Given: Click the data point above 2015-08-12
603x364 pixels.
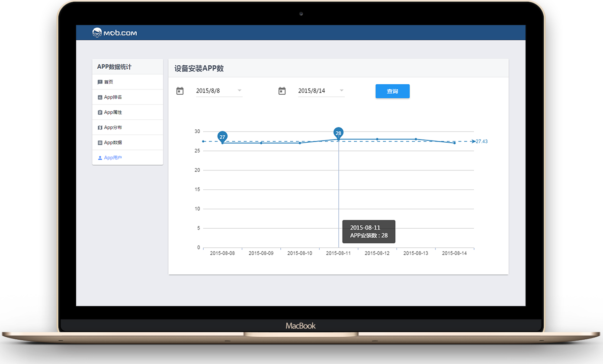Looking at the screenshot, I should [377, 139].
